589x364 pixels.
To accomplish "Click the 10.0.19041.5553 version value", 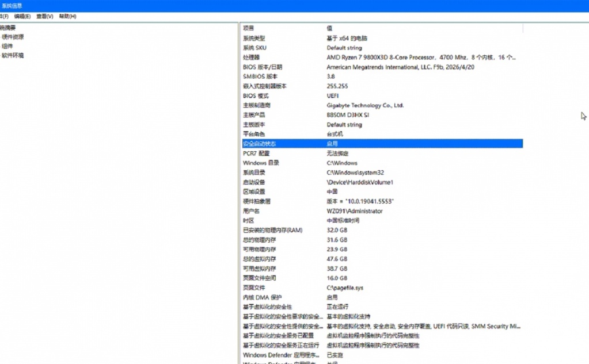I will coord(360,201).
